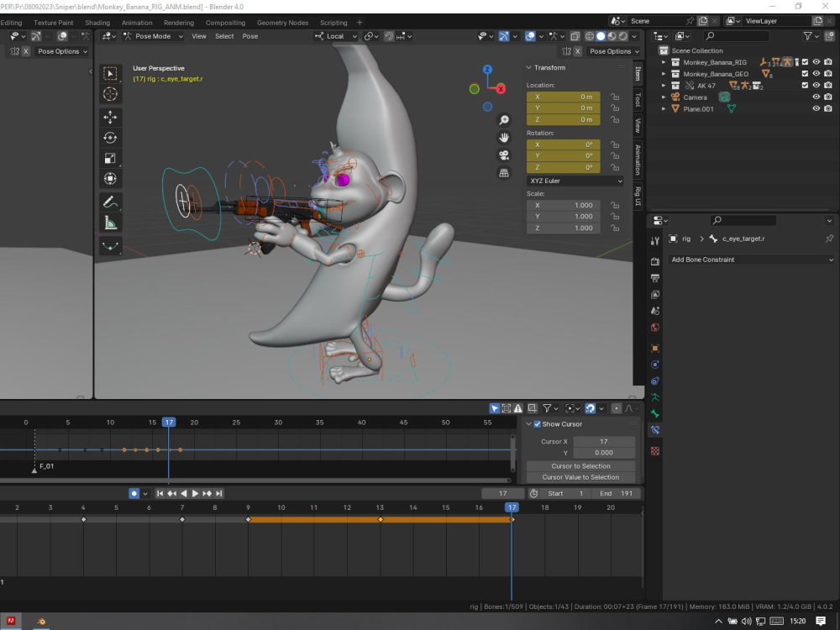Open Local transform orientation dropdown
Screen dimensions: 840x630
(x=336, y=36)
